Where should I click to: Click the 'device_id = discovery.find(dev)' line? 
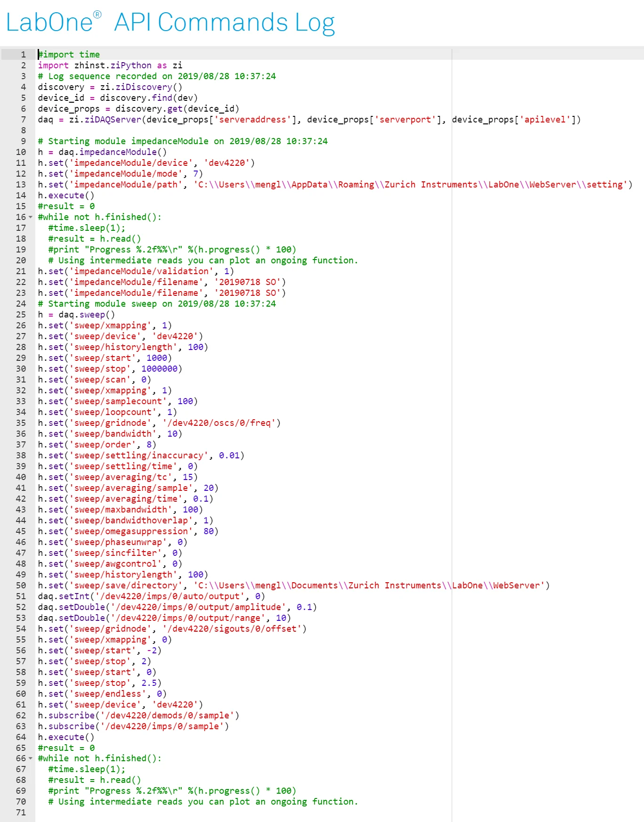click(118, 98)
